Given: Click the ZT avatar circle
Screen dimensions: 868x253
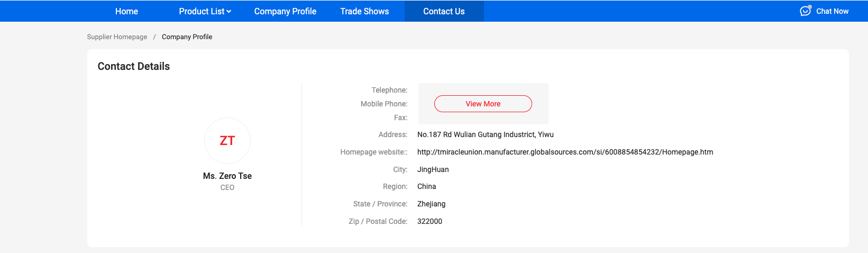Looking at the screenshot, I should point(227,141).
